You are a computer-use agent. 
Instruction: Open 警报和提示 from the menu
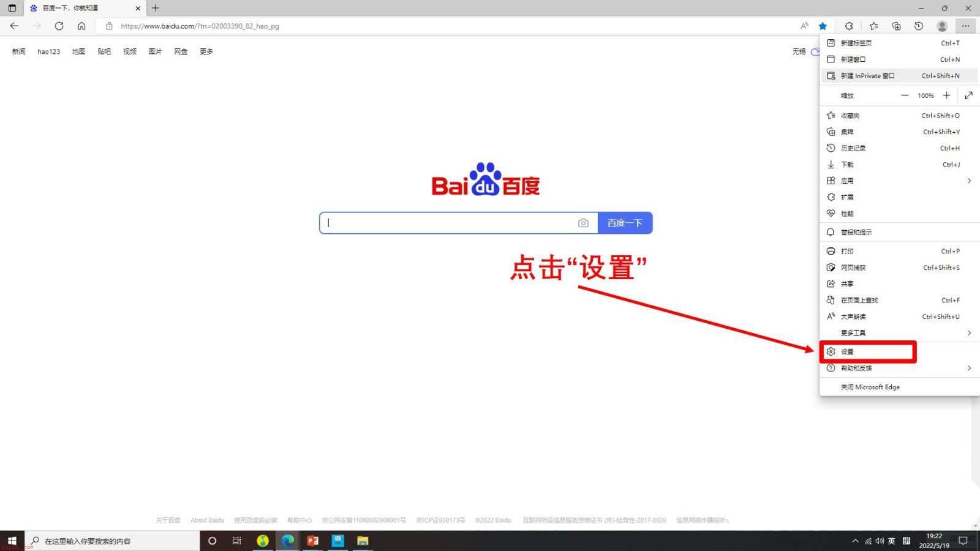[899, 232]
